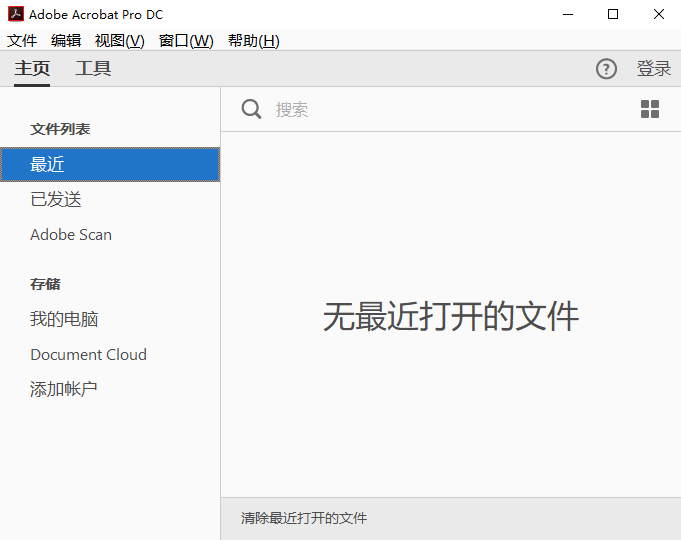This screenshot has height=540, width=681.
Task: Minimize the Acrobat window
Action: (568, 14)
